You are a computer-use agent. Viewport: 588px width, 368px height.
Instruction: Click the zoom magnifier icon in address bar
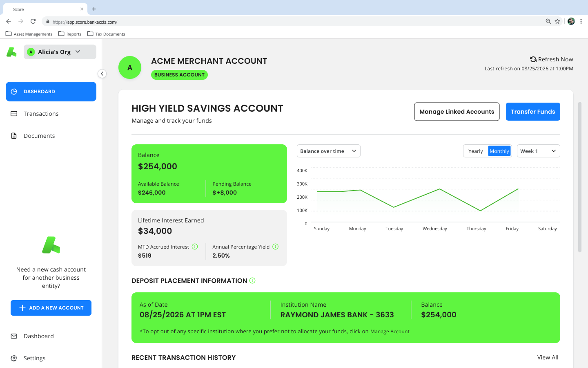[x=548, y=21]
